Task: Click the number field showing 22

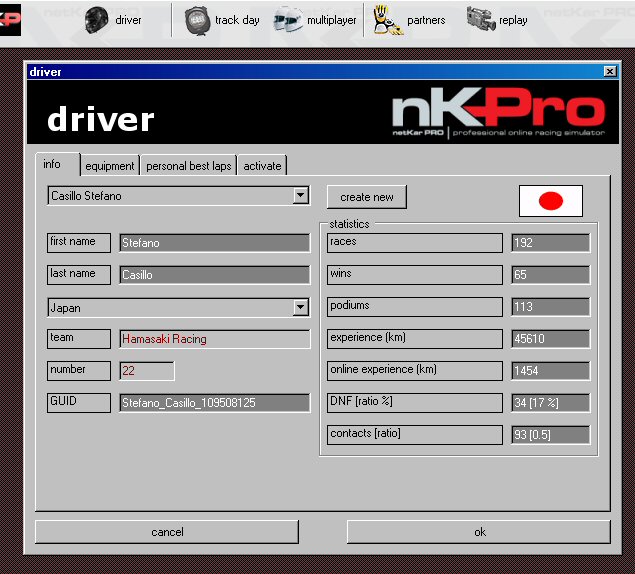Action: (147, 371)
